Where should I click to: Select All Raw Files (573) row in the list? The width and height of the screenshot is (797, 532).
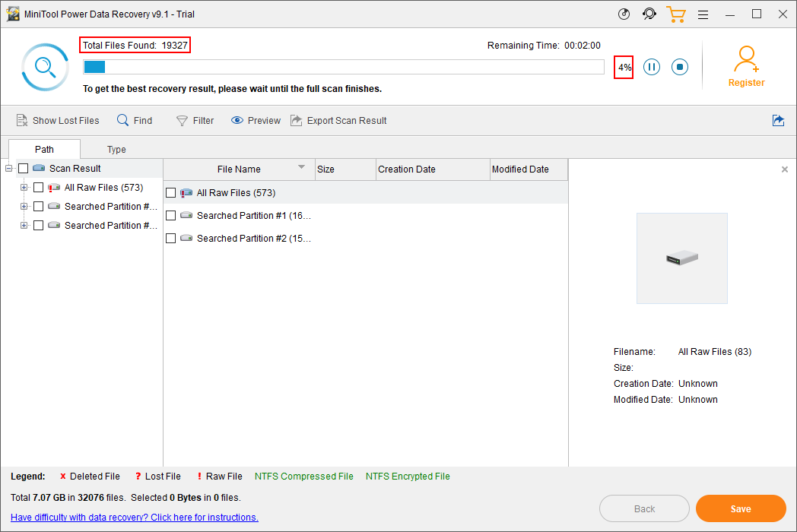[x=366, y=192]
